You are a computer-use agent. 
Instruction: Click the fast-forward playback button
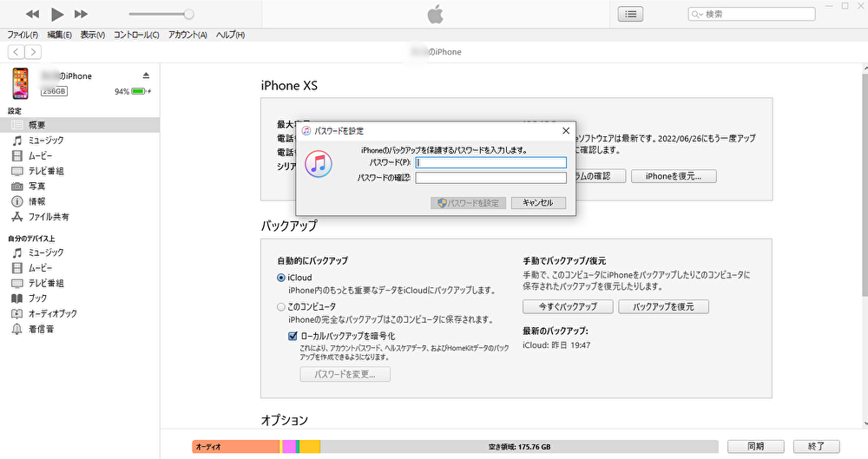[81, 14]
